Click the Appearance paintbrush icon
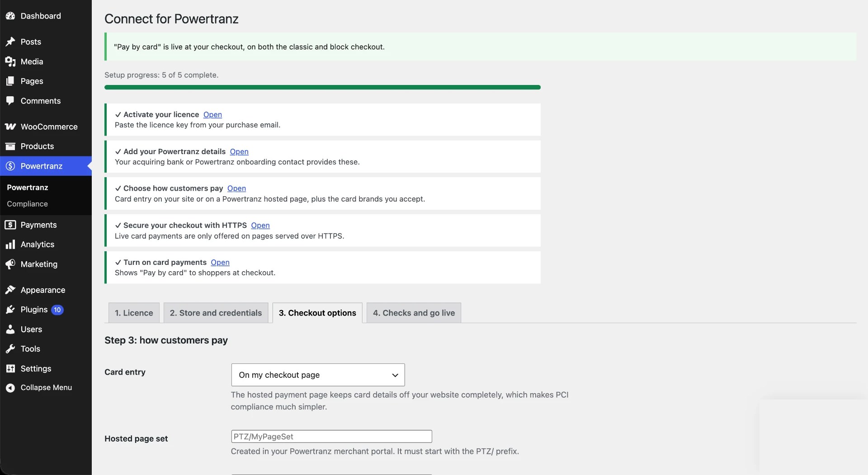The height and width of the screenshot is (475, 868). [x=10, y=290]
